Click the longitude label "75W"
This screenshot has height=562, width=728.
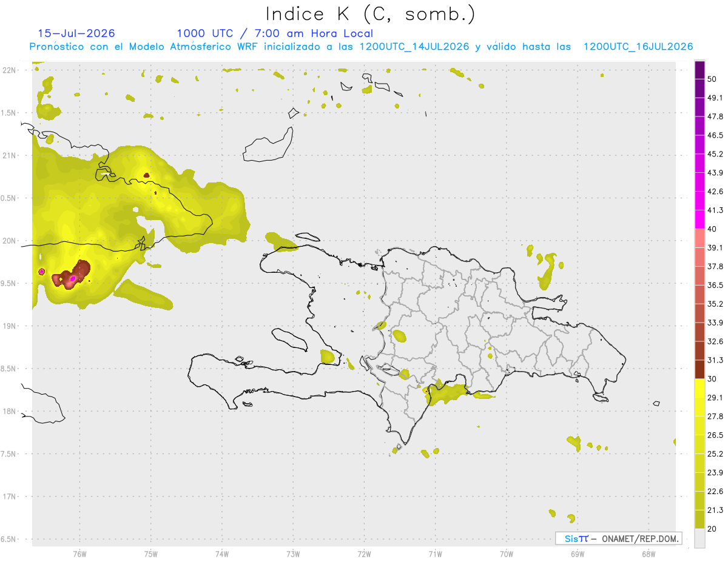click(x=150, y=554)
